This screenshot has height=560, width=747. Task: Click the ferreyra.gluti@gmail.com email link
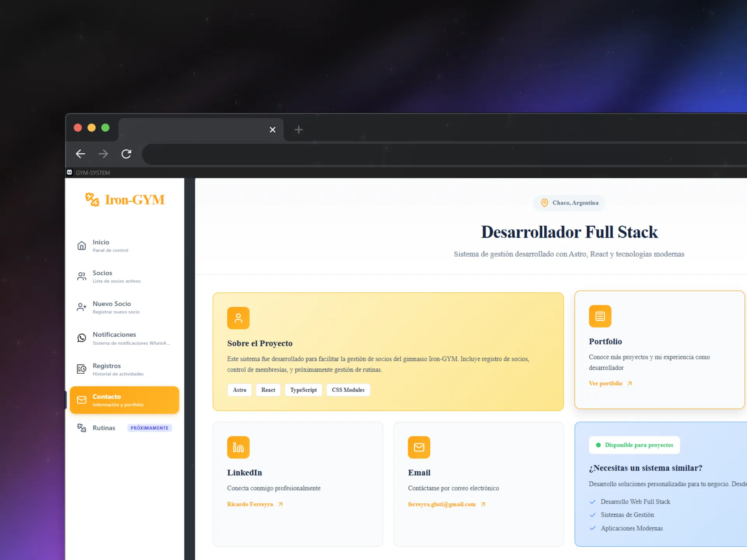pyautogui.click(x=442, y=504)
